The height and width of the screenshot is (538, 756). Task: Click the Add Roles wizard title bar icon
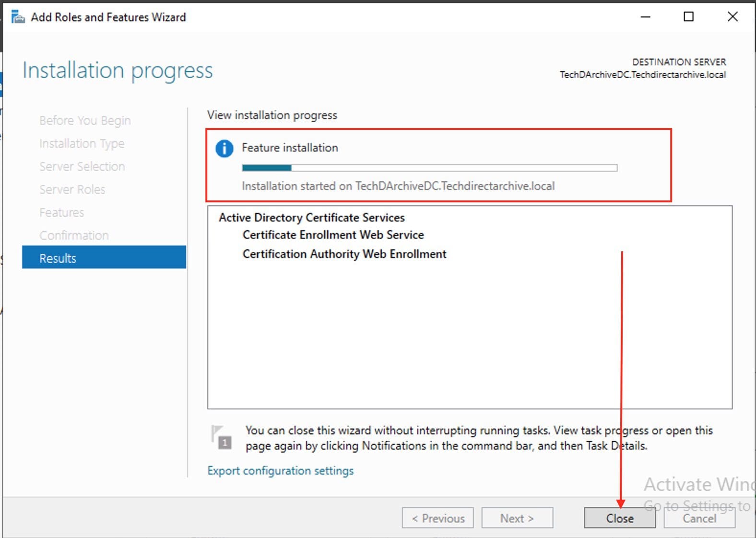click(18, 18)
